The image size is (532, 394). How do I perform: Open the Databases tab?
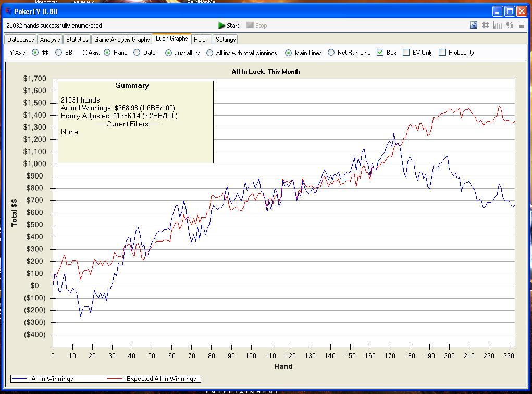[21, 40]
